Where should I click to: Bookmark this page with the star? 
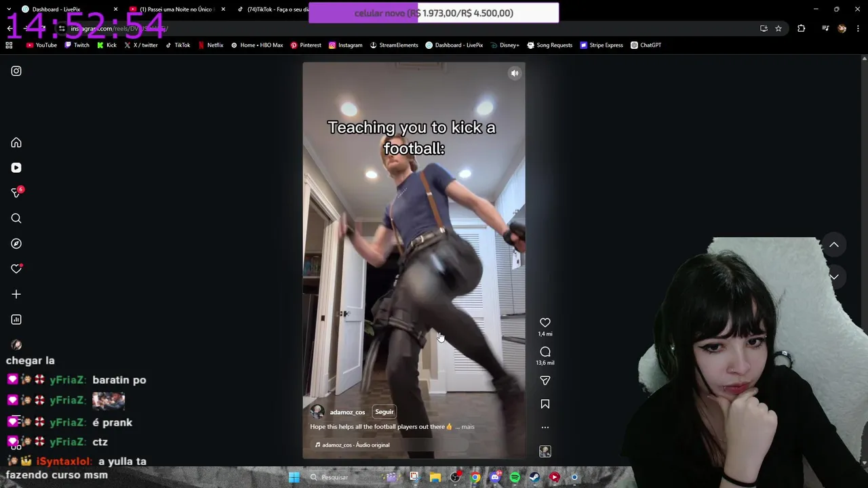(778, 28)
